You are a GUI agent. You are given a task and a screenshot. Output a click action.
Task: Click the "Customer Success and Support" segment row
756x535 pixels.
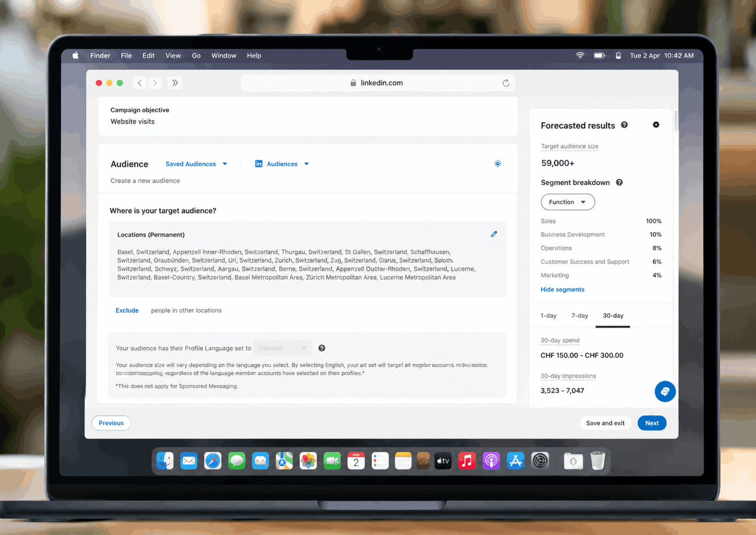point(601,262)
